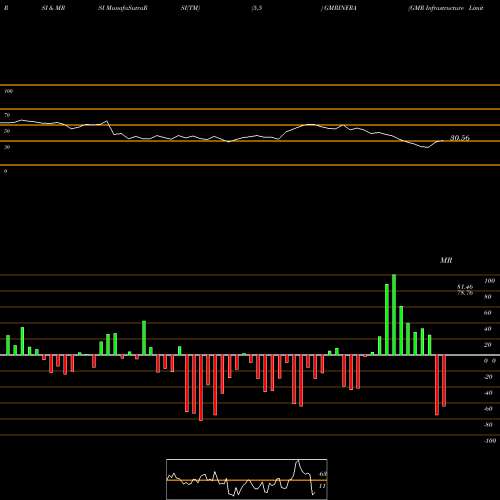Click the "100" label on the histogram right axis
The height and width of the screenshot is (500, 500).
pyautogui.click(x=490, y=281)
